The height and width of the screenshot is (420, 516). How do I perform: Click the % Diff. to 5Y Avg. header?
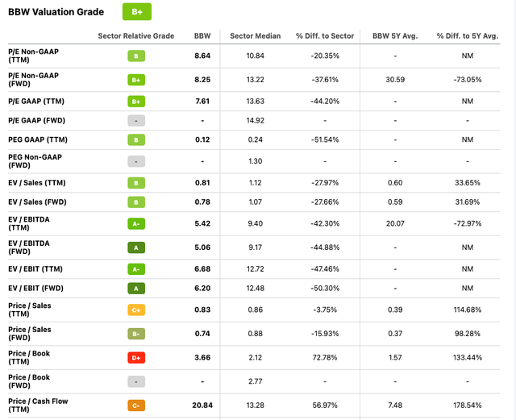[468, 36]
